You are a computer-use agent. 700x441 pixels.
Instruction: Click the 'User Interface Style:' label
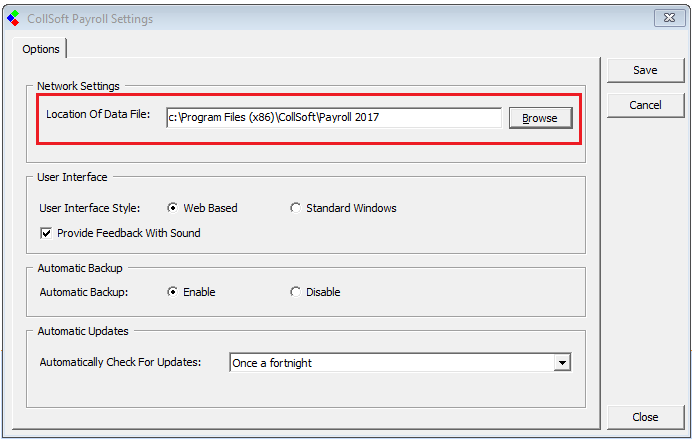[x=90, y=208]
